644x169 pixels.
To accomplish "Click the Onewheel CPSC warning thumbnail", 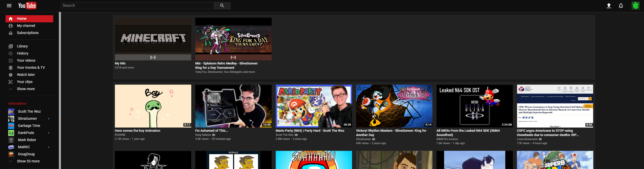I will pos(555,106).
